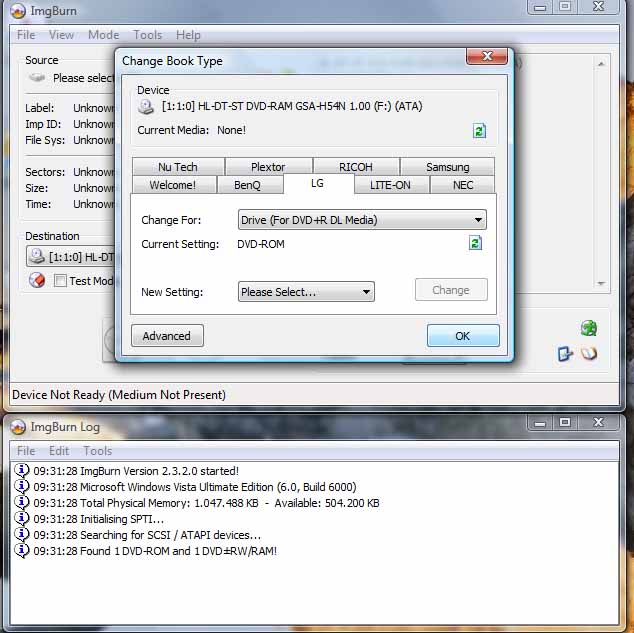This screenshot has height=633, width=634.
Task: Click info icon on Found 1 DVD-ROM line
Action: tap(21, 550)
